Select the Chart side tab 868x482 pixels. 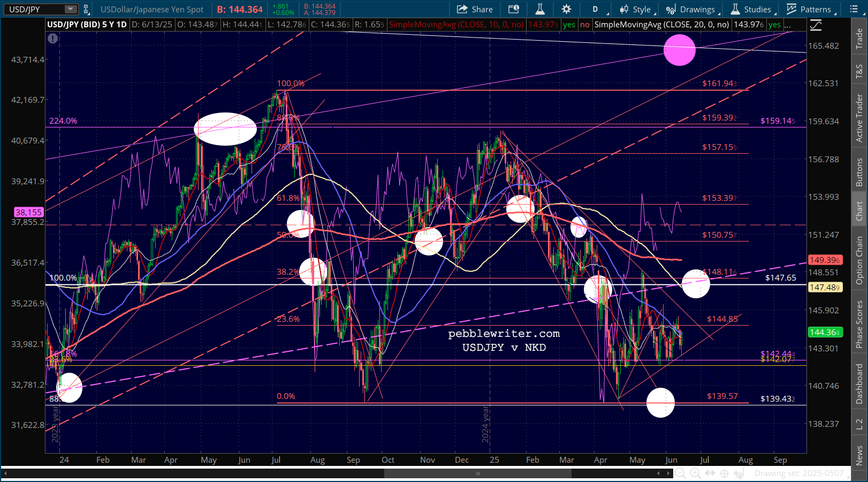pyautogui.click(x=859, y=210)
